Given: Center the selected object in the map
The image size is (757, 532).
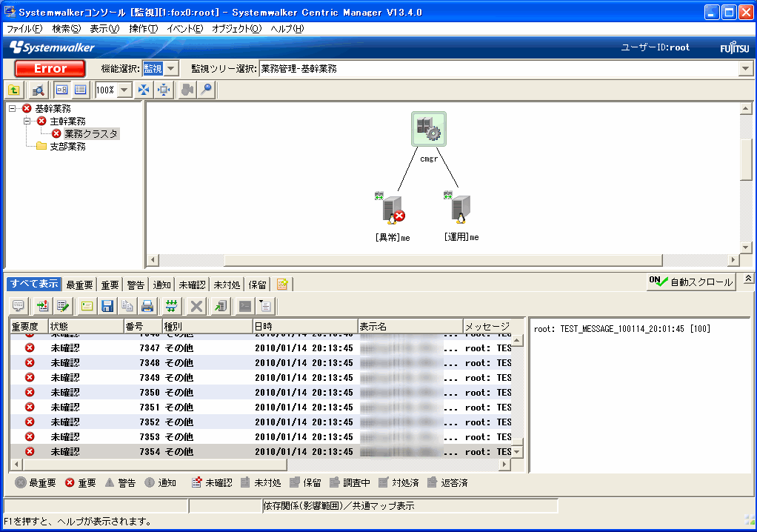Looking at the screenshot, I should [164, 90].
